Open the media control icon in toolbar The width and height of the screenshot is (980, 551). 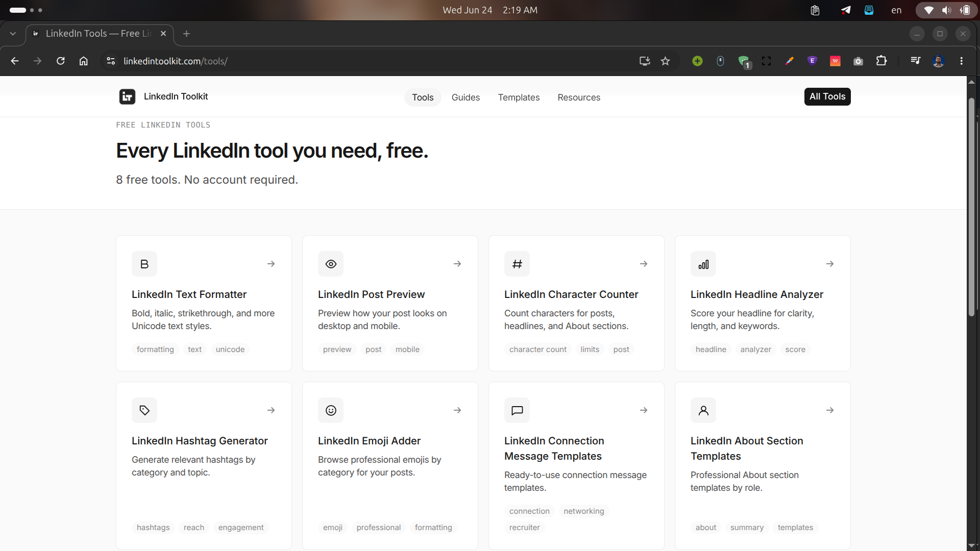915,61
